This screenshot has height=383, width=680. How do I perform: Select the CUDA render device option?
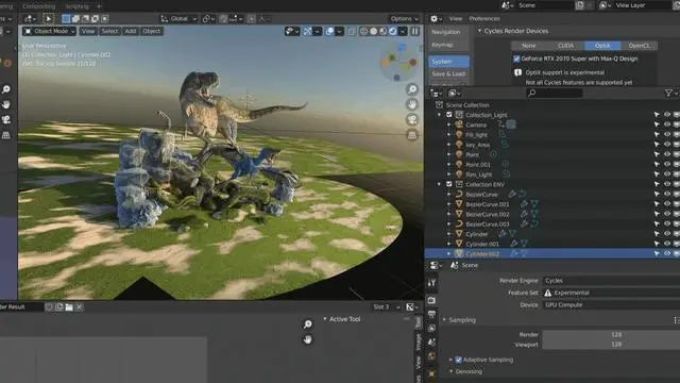(x=566, y=46)
